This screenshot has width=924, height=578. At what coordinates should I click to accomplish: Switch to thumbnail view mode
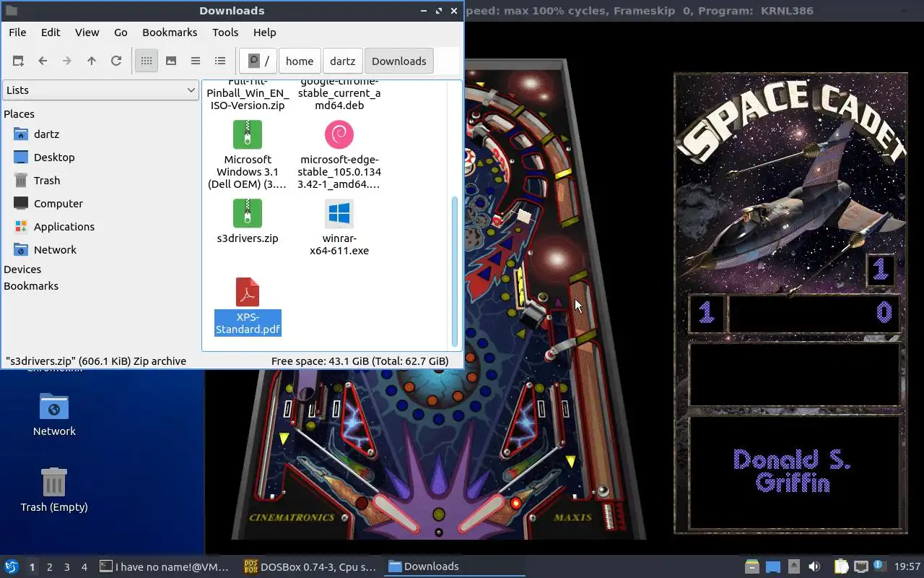[x=171, y=61]
